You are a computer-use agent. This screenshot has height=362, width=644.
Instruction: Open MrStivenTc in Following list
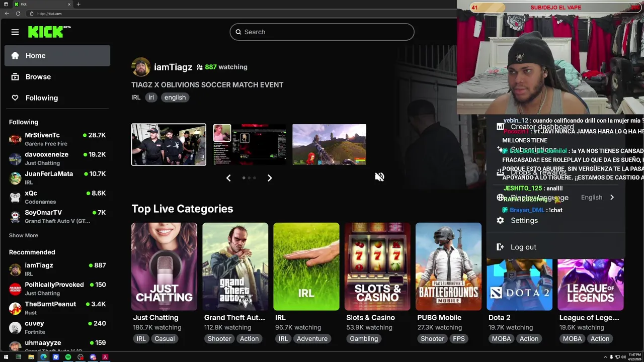57,139
